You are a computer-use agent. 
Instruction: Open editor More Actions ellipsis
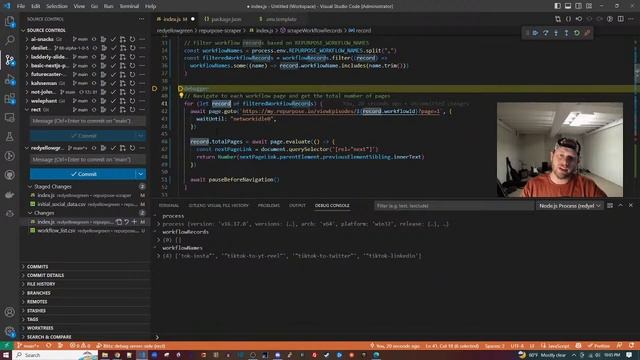[631, 19]
